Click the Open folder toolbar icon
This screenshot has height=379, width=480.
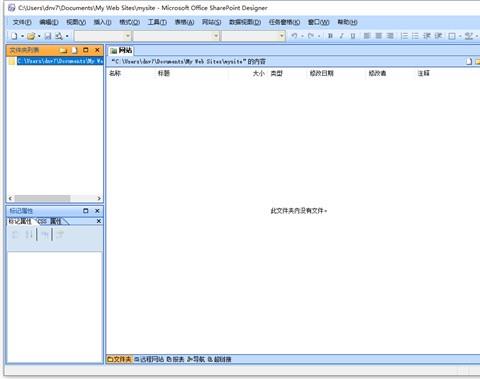point(31,36)
